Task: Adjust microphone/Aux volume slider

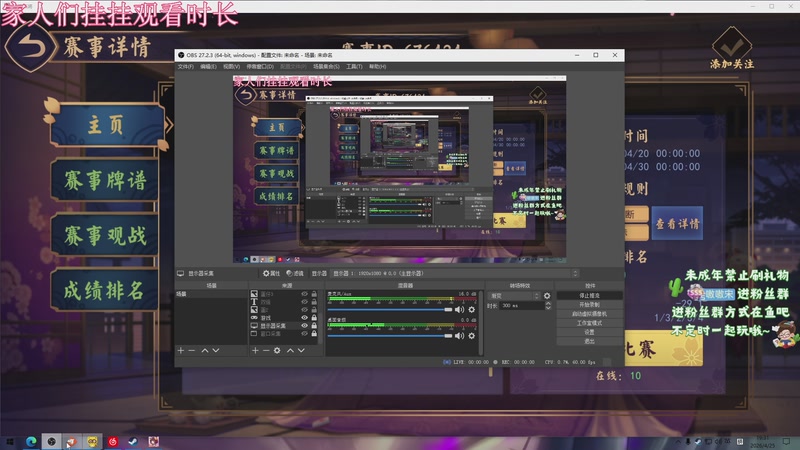Action: pyautogui.click(x=390, y=309)
